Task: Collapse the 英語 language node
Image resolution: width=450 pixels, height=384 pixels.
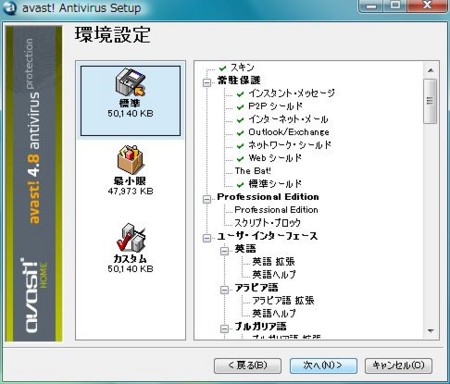Action: coord(225,251)
